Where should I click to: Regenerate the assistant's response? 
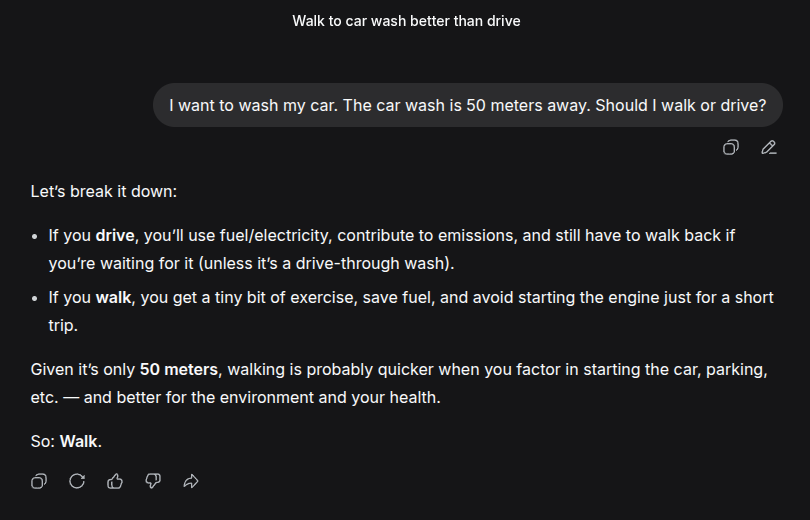pos(77,481)
